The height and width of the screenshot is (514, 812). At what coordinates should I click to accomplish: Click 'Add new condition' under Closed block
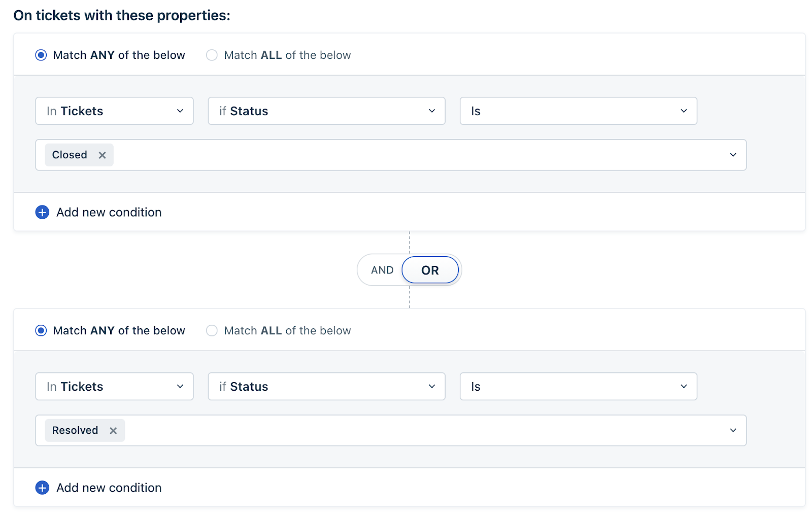pos(109,212)
